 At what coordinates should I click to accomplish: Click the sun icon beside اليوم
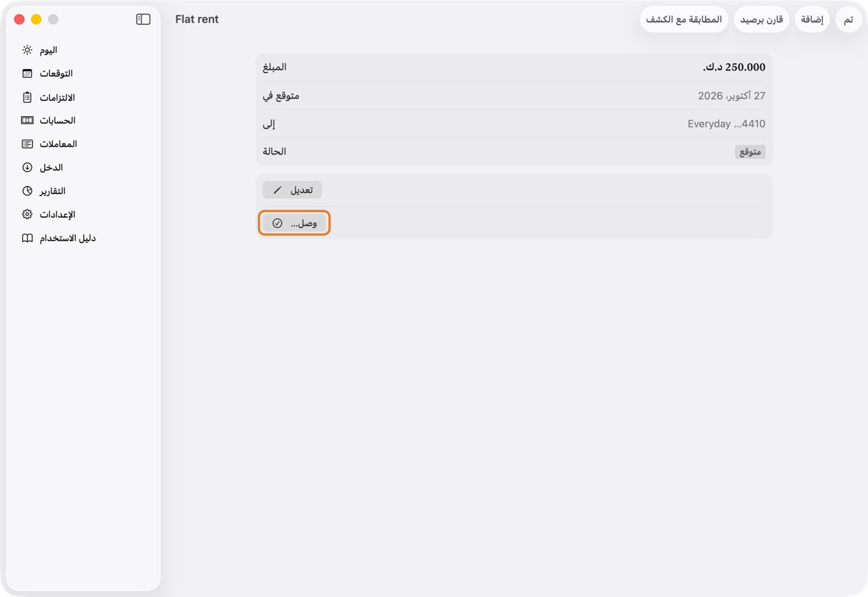(27, 50)
